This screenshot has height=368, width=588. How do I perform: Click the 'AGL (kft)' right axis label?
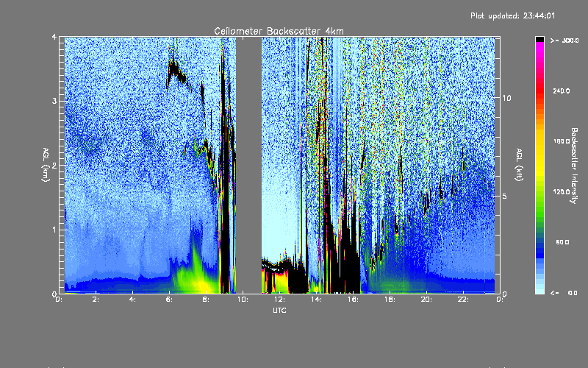[x=520, y=165]
